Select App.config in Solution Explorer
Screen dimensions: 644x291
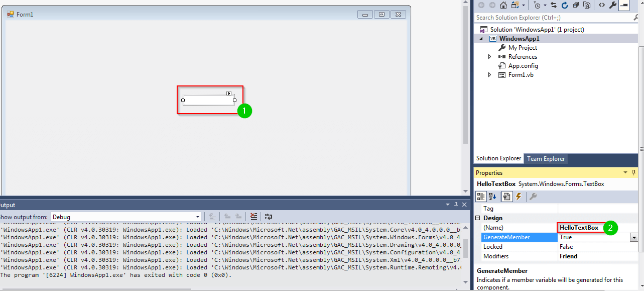point(523,66)
